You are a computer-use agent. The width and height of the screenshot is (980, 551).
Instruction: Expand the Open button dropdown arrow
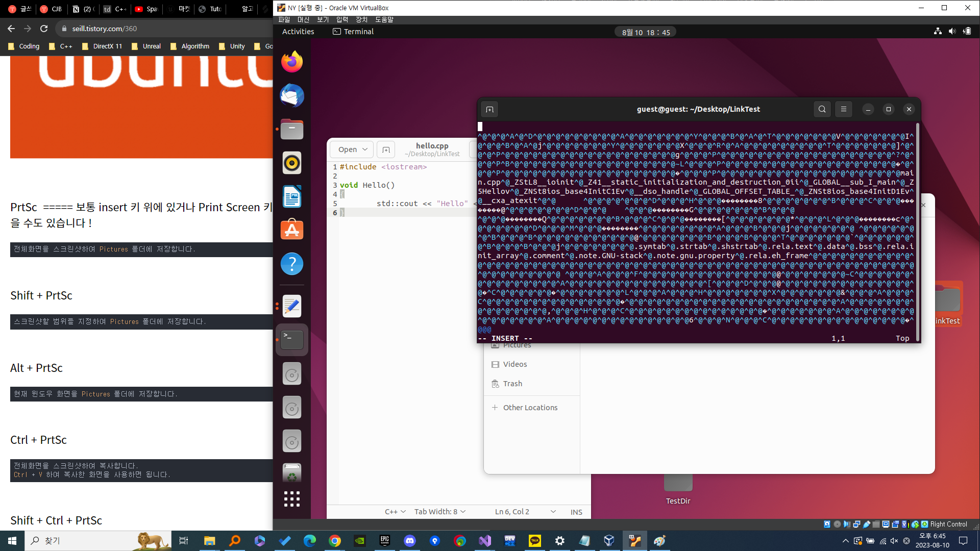(x=365, y=149)
